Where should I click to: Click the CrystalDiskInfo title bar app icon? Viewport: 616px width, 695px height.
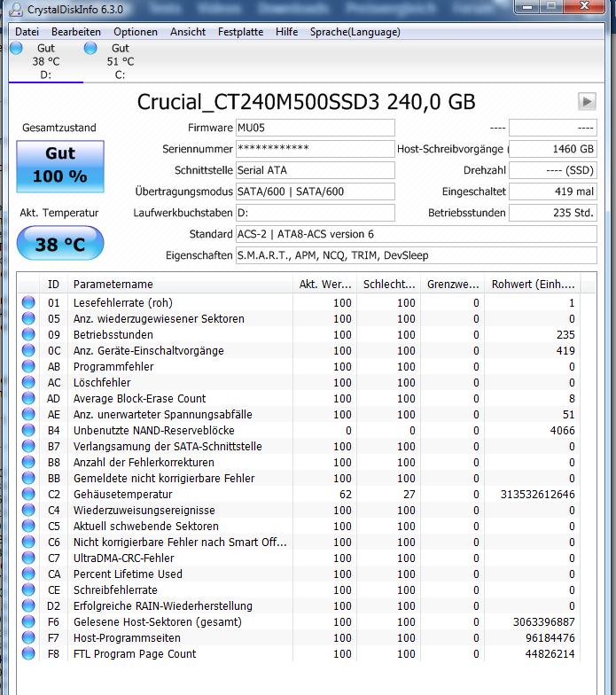[16, 9]
